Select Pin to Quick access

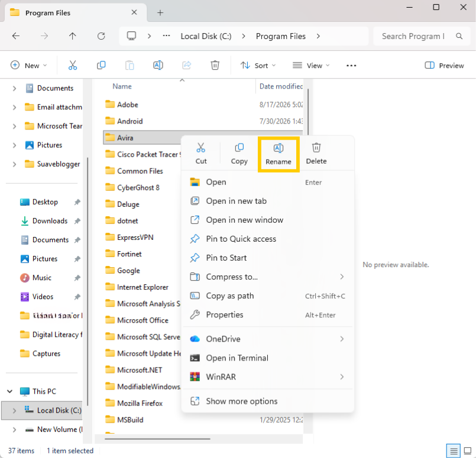click(x=268, y=239)
